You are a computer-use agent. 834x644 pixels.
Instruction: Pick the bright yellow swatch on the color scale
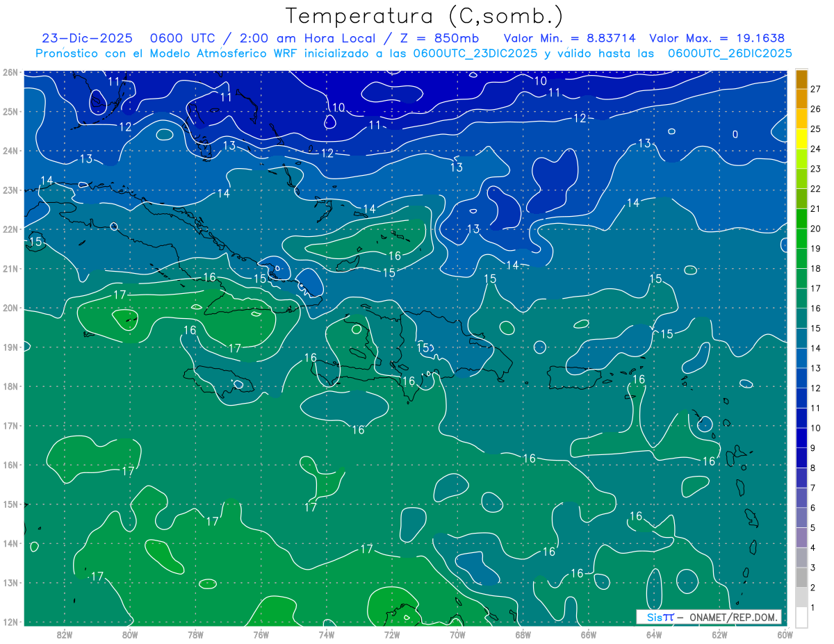tap(801, 139)
